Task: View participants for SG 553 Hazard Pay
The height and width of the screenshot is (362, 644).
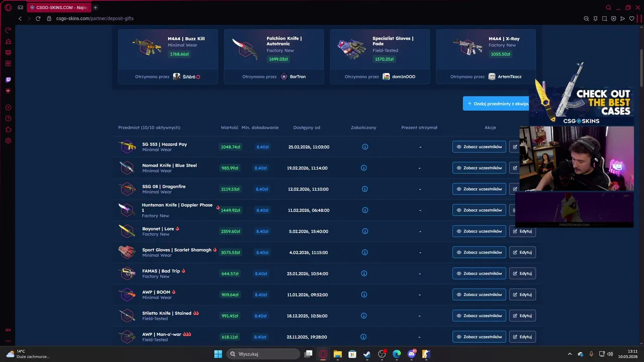Action: [x=479, y=147]
